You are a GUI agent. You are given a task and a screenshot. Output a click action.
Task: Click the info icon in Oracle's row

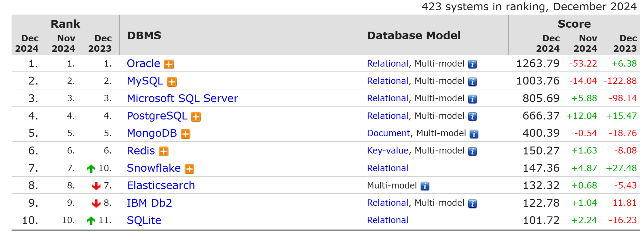[472, 64]
